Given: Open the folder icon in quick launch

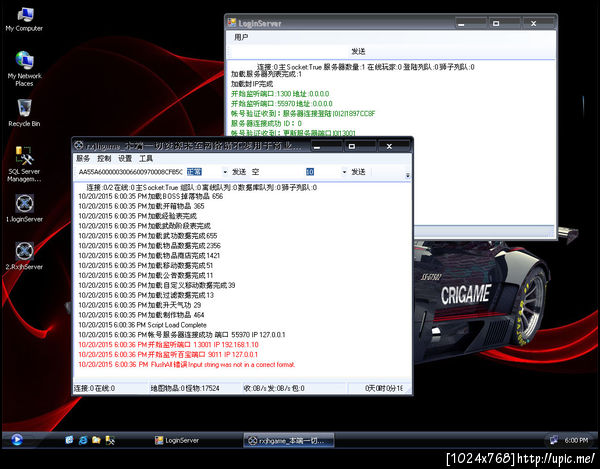Looking at the screenshot, I should pos(96,440).
